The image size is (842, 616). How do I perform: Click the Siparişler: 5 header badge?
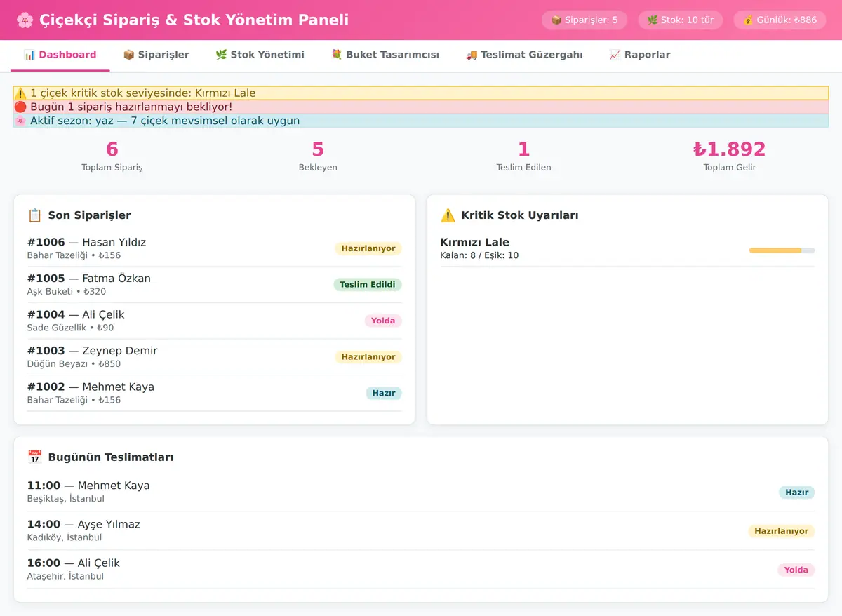(x=584, y=20)
